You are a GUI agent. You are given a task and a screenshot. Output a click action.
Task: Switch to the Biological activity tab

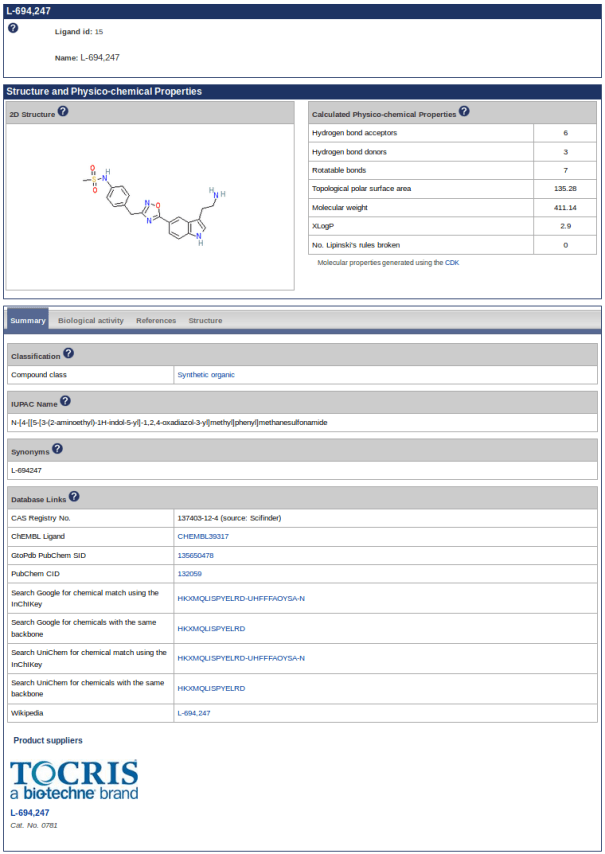[x=91, y=321]
